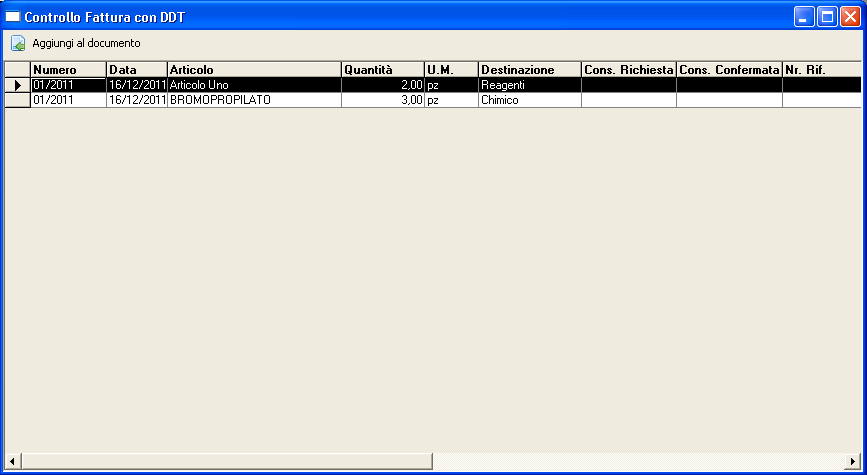
Task: Select the second row header cell
Action: pos(17,101)
